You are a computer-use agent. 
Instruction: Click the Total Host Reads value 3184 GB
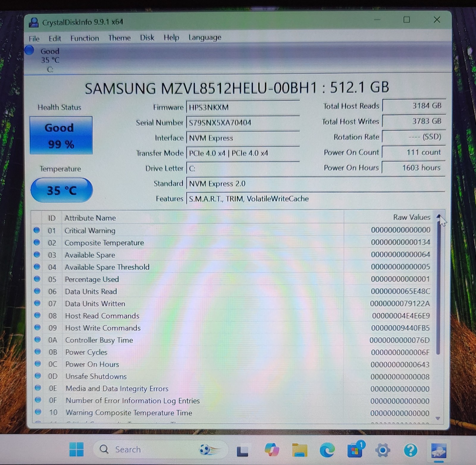(414, 106)
